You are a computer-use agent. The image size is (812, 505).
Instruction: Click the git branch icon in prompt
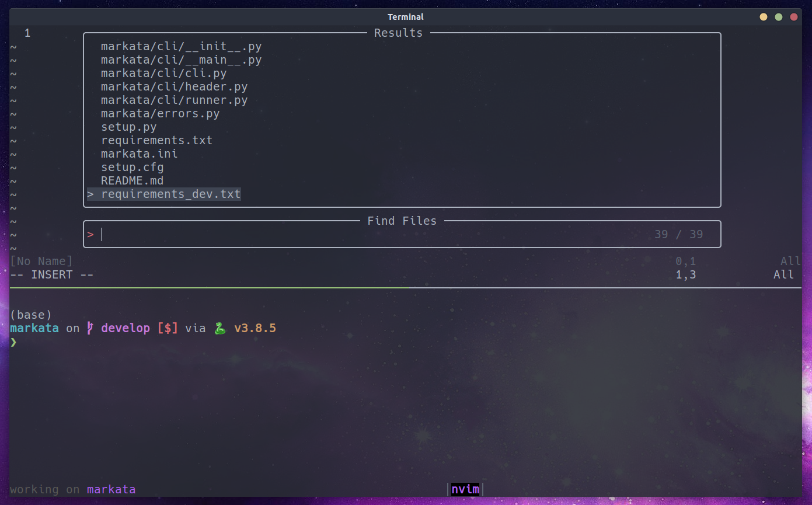pos(90,328)
